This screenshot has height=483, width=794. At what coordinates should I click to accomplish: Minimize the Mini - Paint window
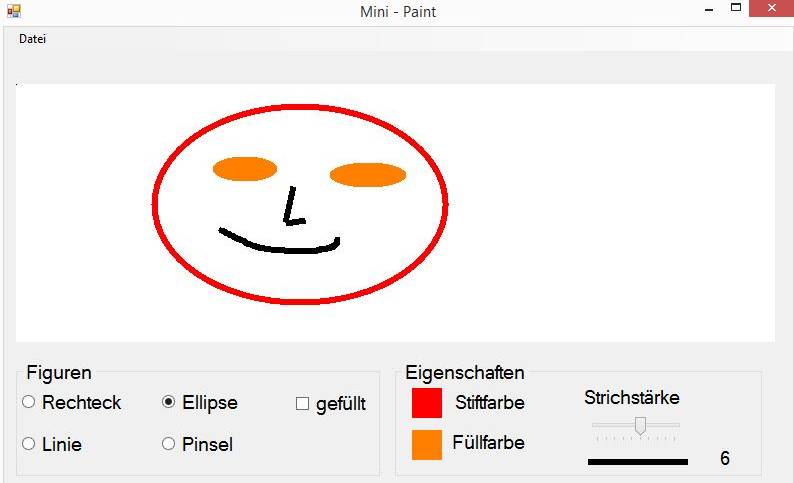click(709, 9)
